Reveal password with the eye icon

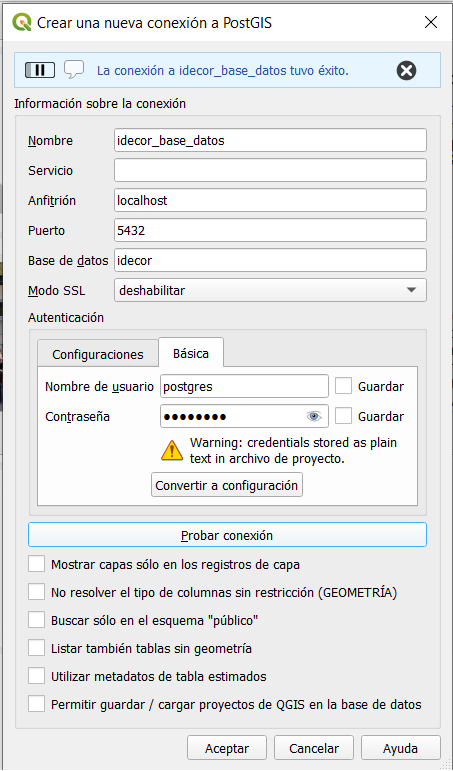click(314, 417)
